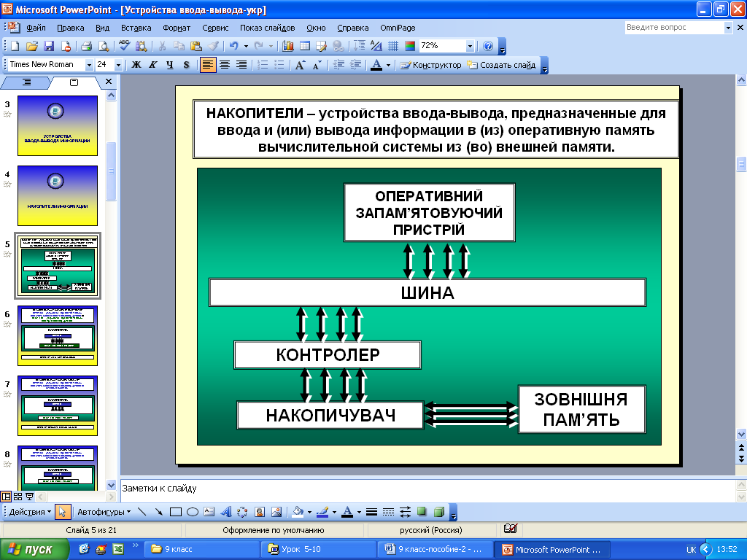Insert clip art from the drawing toolbar

point(260,512)
